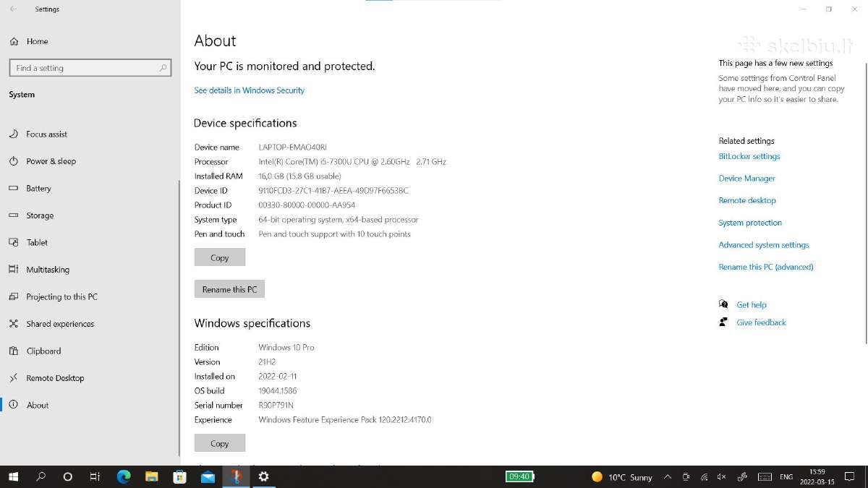Click the search magnifier in Find a setting
The image size is (868, 488).
click(x=163, y=68)
